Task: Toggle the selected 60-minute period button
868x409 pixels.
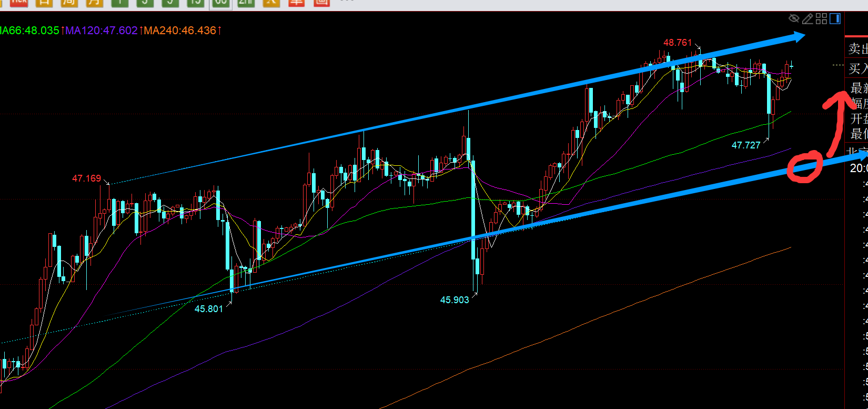Action: pos(220,3)
